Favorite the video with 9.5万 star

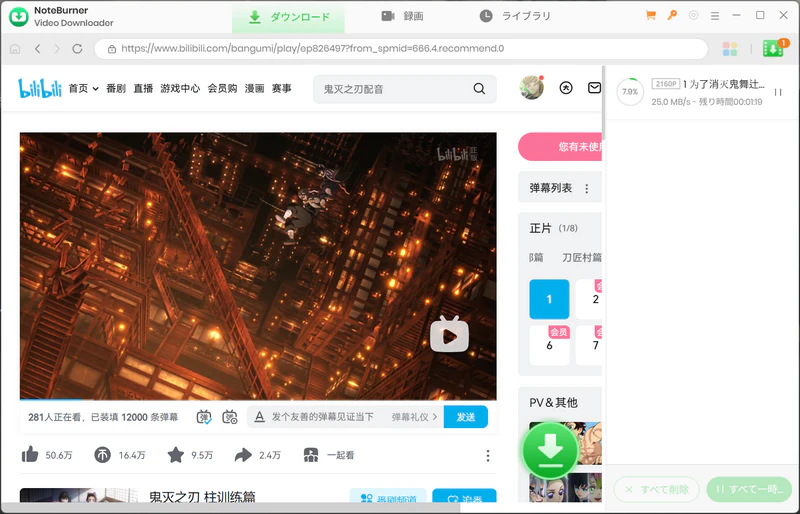pos(176,454)
